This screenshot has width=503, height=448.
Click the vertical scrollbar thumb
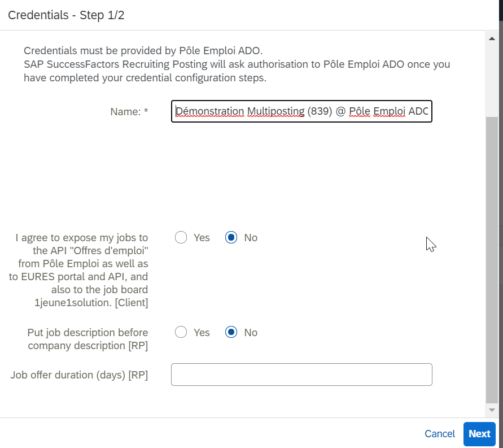492,260
